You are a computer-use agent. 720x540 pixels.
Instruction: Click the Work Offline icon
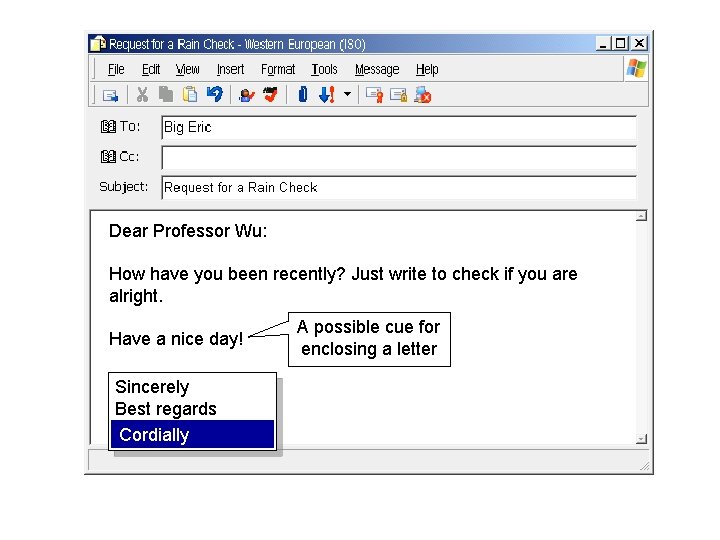tap(422, 95)
